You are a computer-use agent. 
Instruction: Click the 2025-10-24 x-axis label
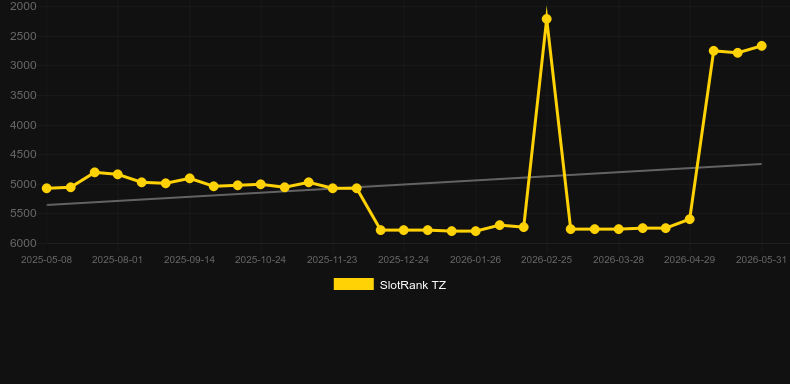260,260
